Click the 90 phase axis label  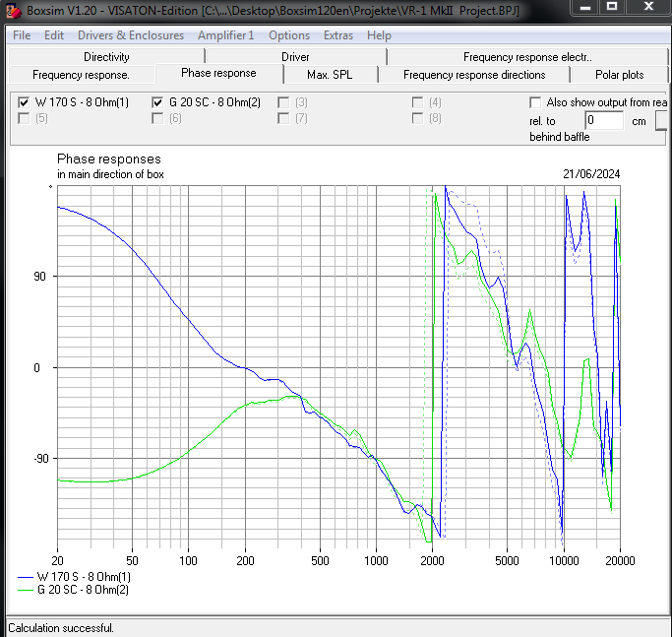pos(39,277)
